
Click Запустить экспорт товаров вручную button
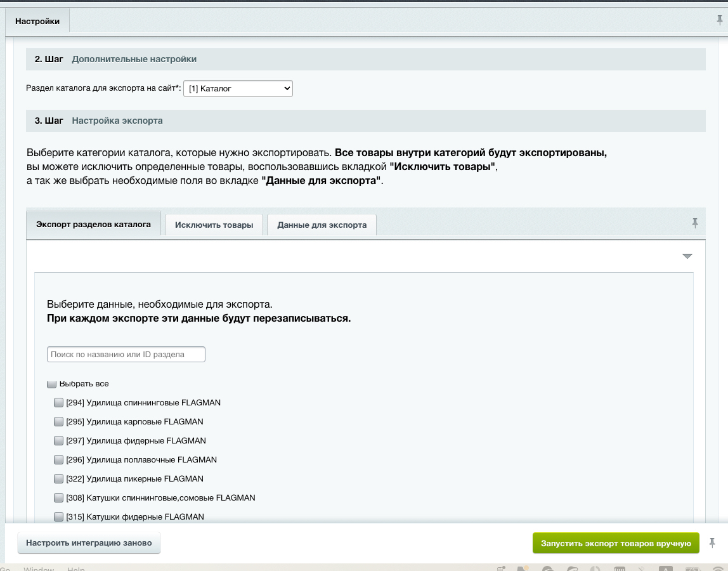pyautogui.click(x=616, y=543)
